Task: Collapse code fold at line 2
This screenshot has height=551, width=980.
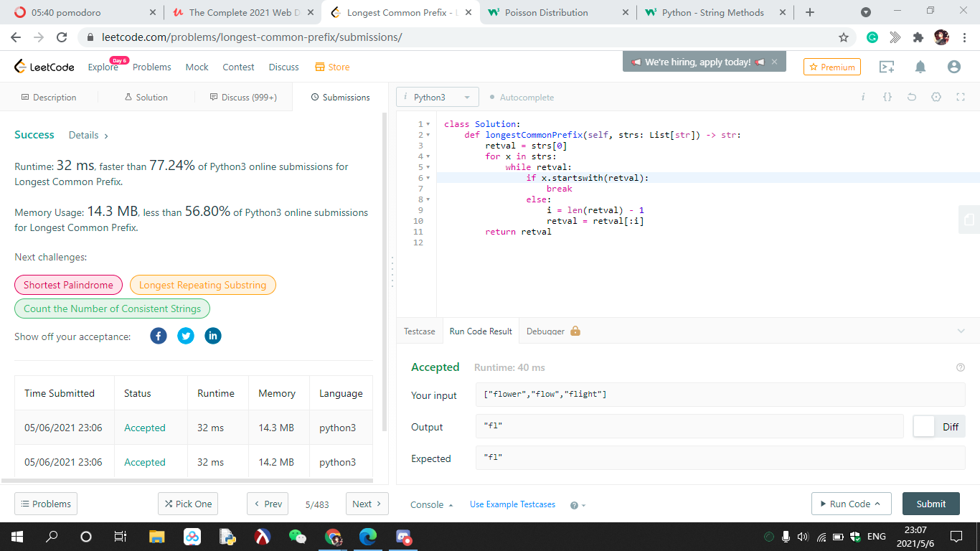Action: click(428, 135)
